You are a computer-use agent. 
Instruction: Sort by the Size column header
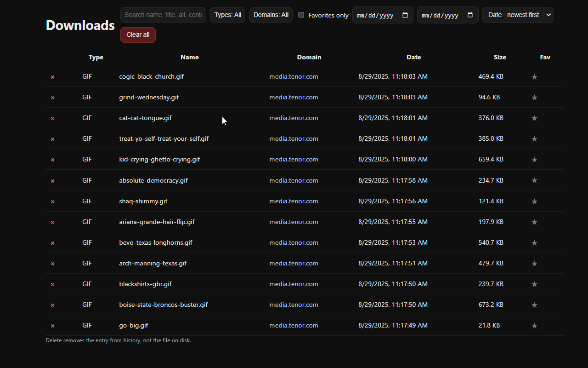point(500,57)
